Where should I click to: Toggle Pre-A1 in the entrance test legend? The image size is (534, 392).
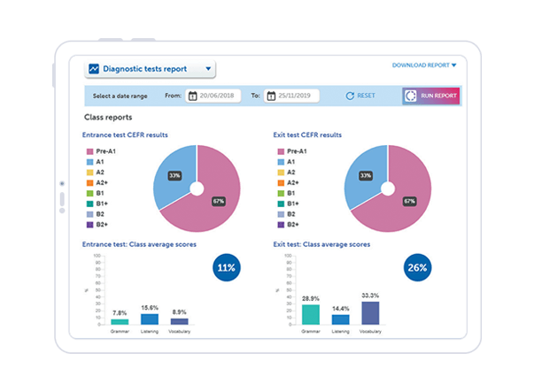point(89,151)
